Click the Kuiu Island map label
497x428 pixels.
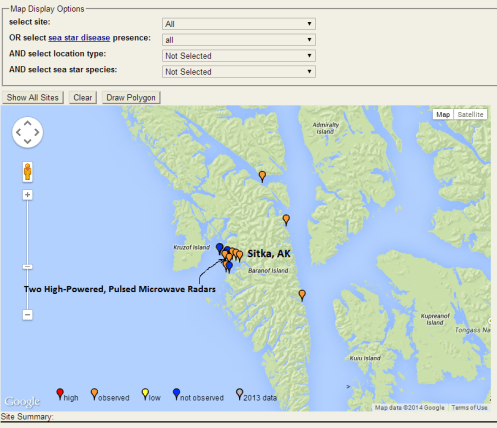[365, 358]
